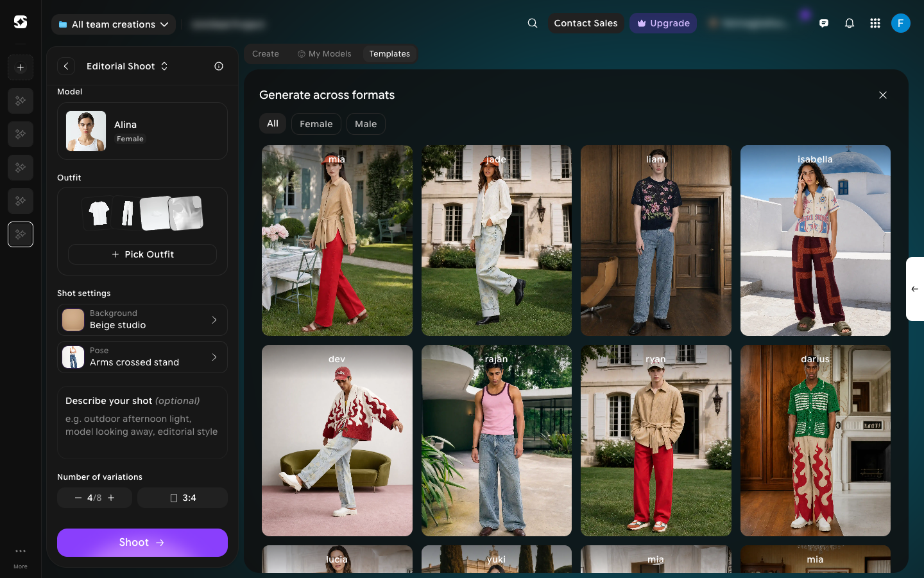Click the Upgrade button
Image resolution: width=924 pixels, height=578 pixels.
pos(663,23)
